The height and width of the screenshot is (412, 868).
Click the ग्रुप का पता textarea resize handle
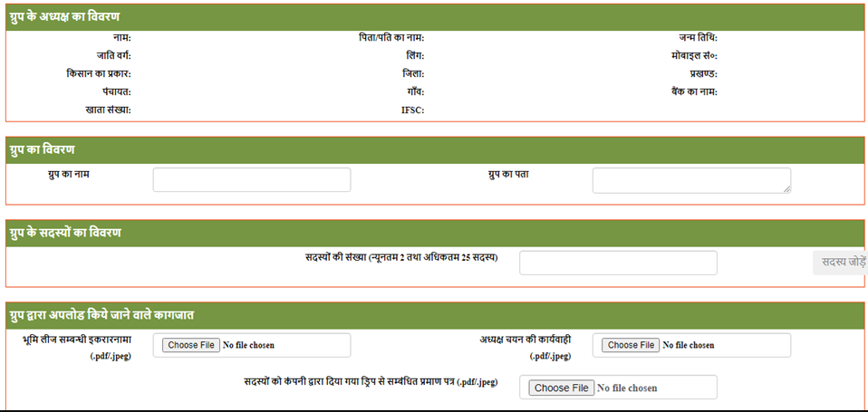(786, 189)
